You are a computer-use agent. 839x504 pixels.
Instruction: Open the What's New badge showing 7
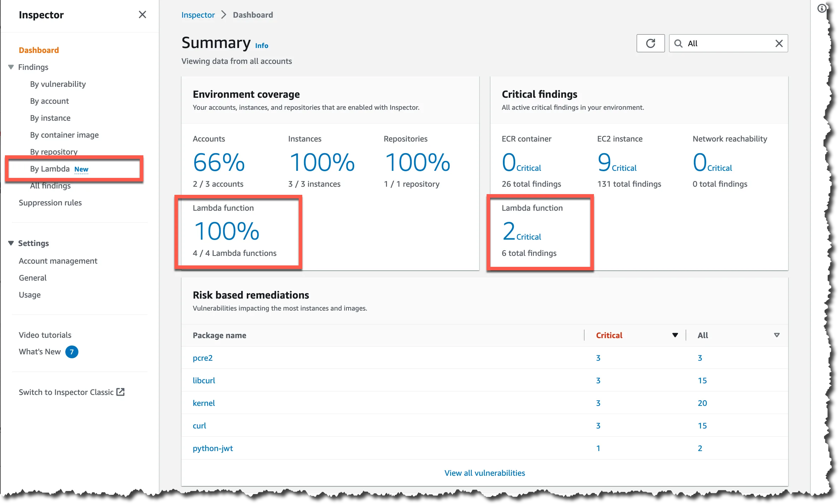(72, 352)
